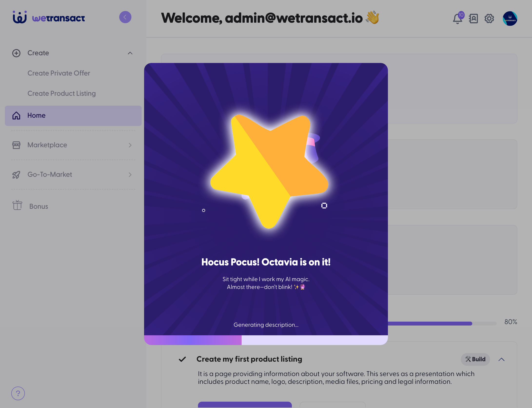Expand the Go-To-Market submenu arrow
Viewport: 532px width, 408px height.
(x=130, y=174)
